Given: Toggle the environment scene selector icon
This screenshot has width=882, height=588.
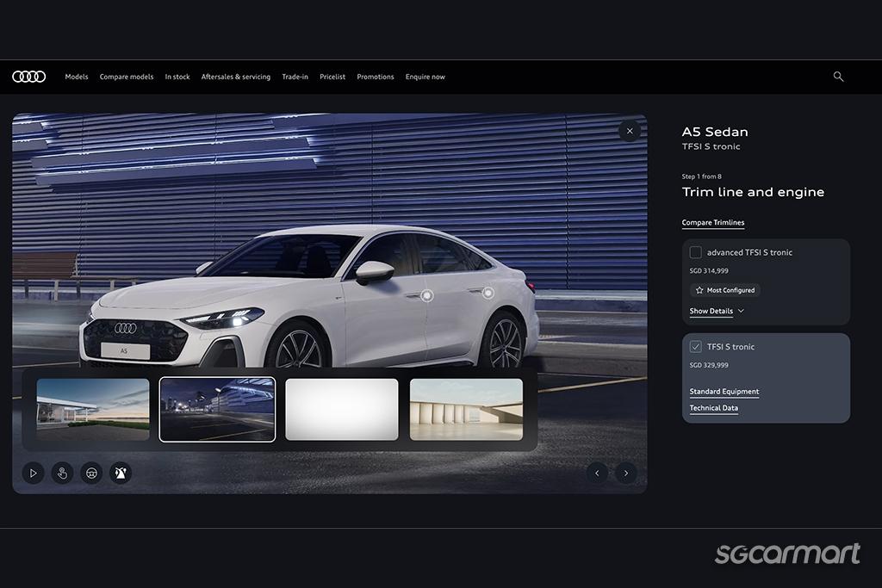Looking at the screenshot, I should 121,473.
